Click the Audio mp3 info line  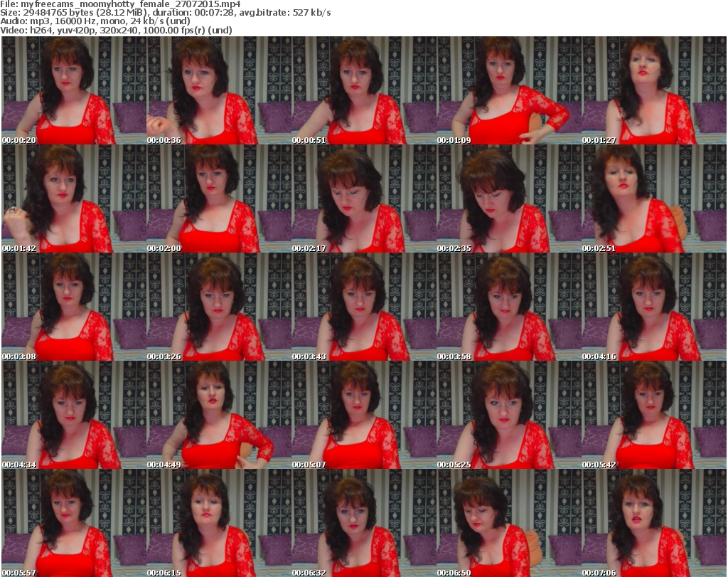(95, 21)
